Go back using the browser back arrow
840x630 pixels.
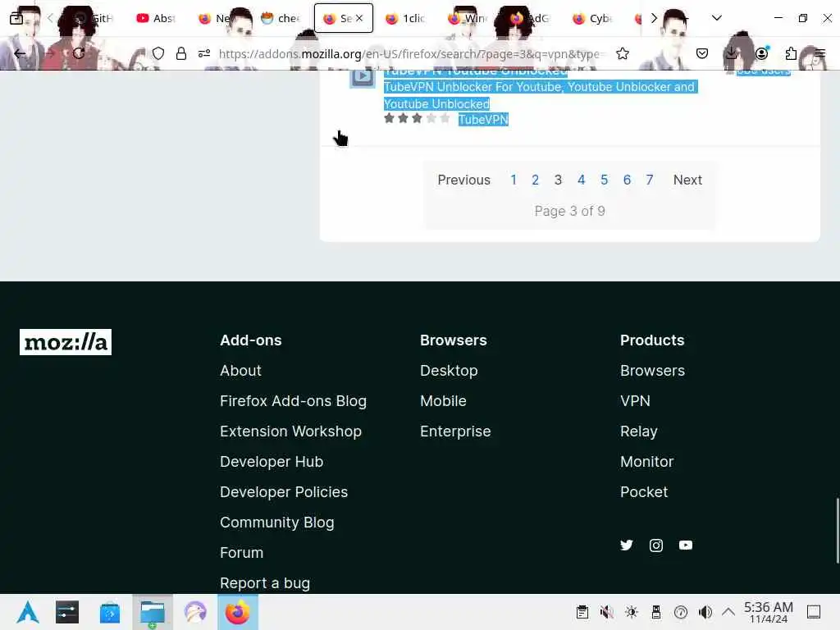pos(20,53)
